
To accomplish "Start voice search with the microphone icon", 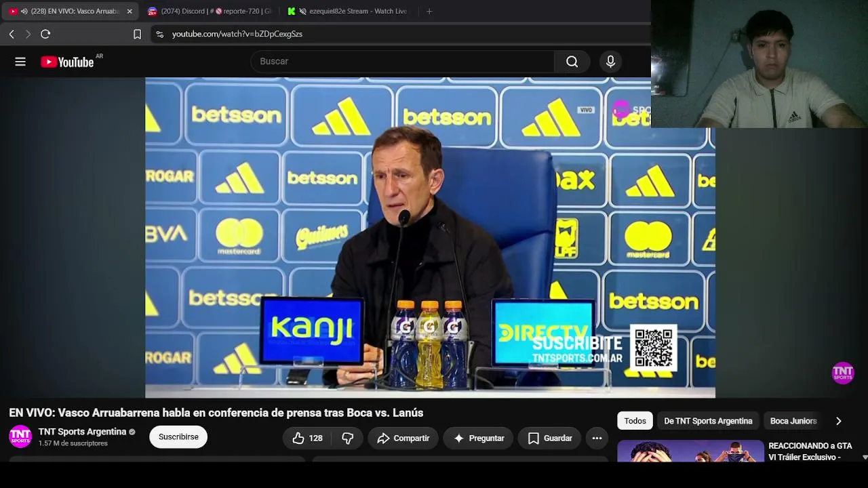I will point(610,62).
